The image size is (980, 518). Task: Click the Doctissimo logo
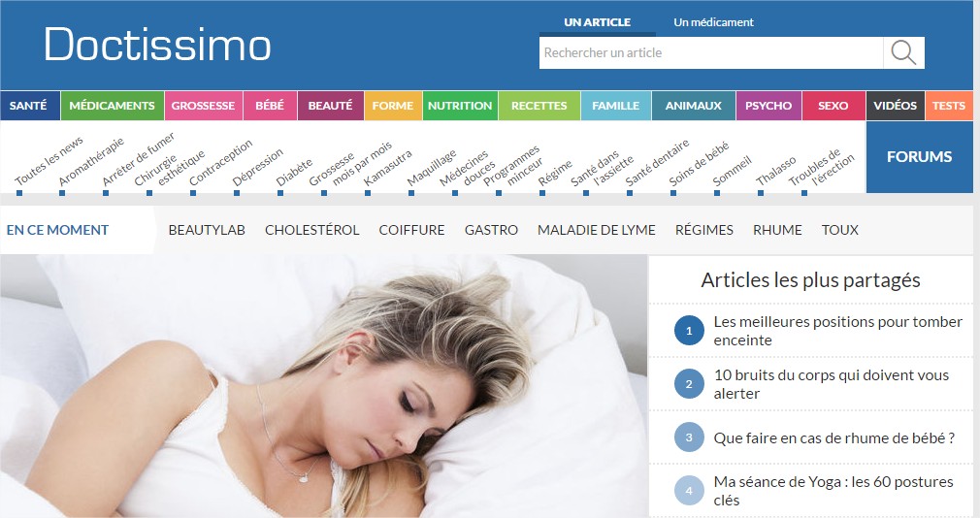(157, 45)
